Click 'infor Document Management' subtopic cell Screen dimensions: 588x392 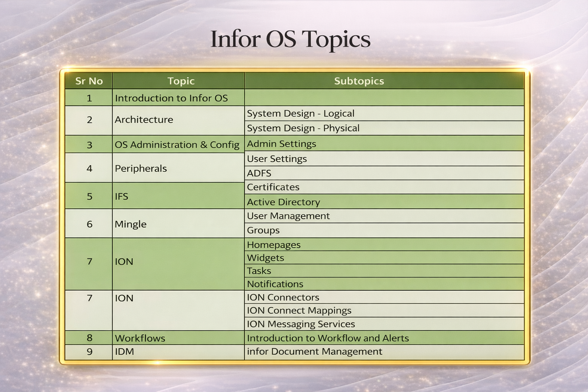pyautogui.click(x=314, y=351)
